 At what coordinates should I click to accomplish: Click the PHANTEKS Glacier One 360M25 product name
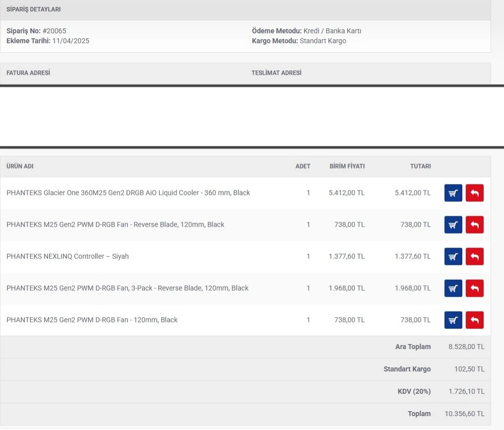click(x=128, y=193)
